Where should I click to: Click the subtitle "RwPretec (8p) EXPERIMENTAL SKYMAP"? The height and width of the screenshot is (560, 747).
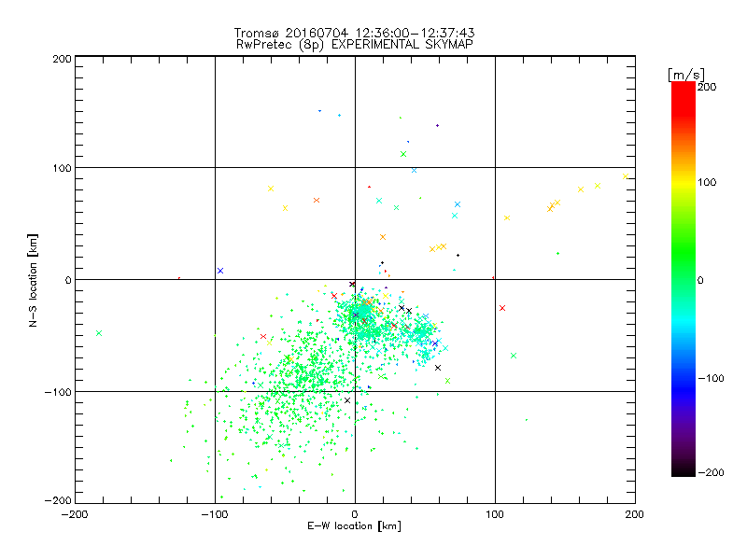click(x=355, y=45)
